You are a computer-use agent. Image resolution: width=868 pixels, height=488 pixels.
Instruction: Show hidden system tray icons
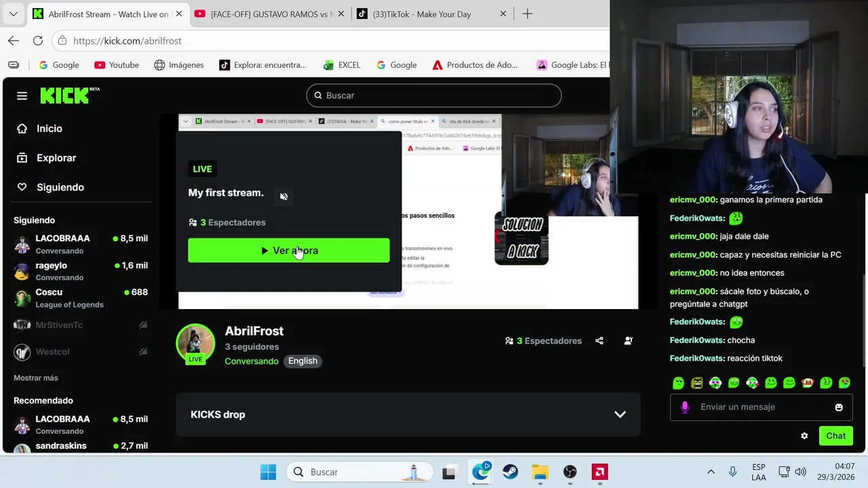click(x=711, y=472)
